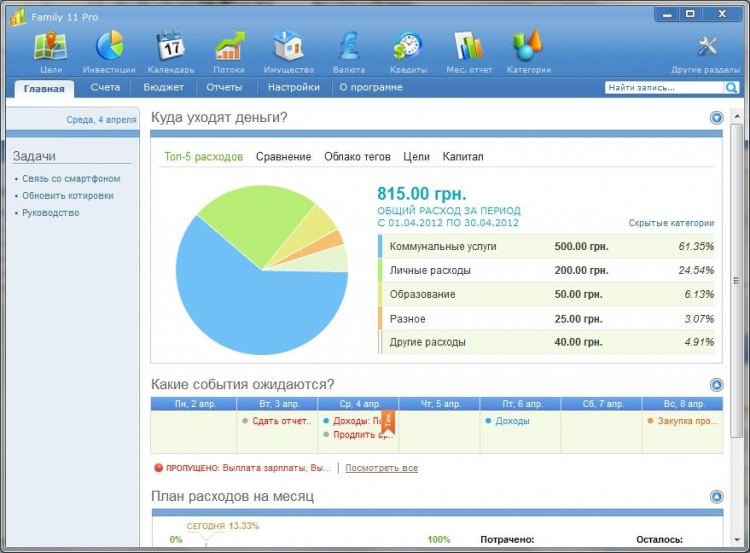Viewport: 750px width, 553px height.
Task: Switch to the Счета tab
Action: (x=105, y=88)
